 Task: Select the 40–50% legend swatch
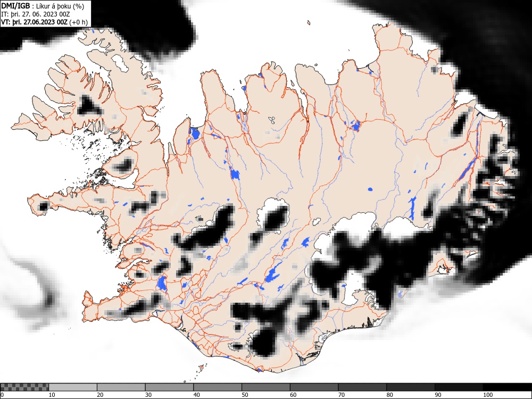218,387
